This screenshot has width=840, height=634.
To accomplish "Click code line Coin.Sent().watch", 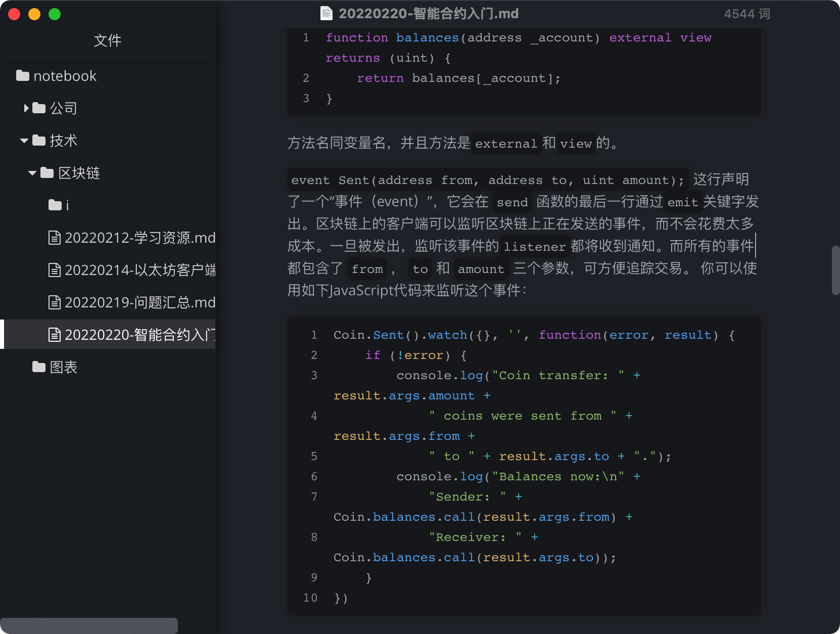I will click(534, 335).
